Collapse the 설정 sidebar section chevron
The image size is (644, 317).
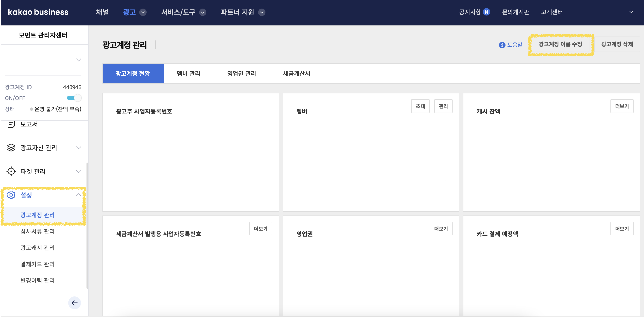pos(78,195)
